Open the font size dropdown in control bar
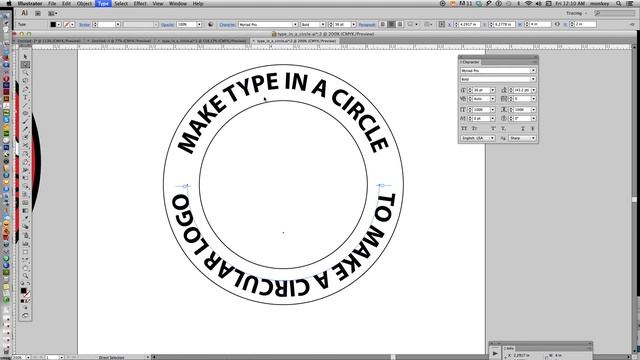Image resolution: width=640 pixels, height=360 pixels. (353, 24)
